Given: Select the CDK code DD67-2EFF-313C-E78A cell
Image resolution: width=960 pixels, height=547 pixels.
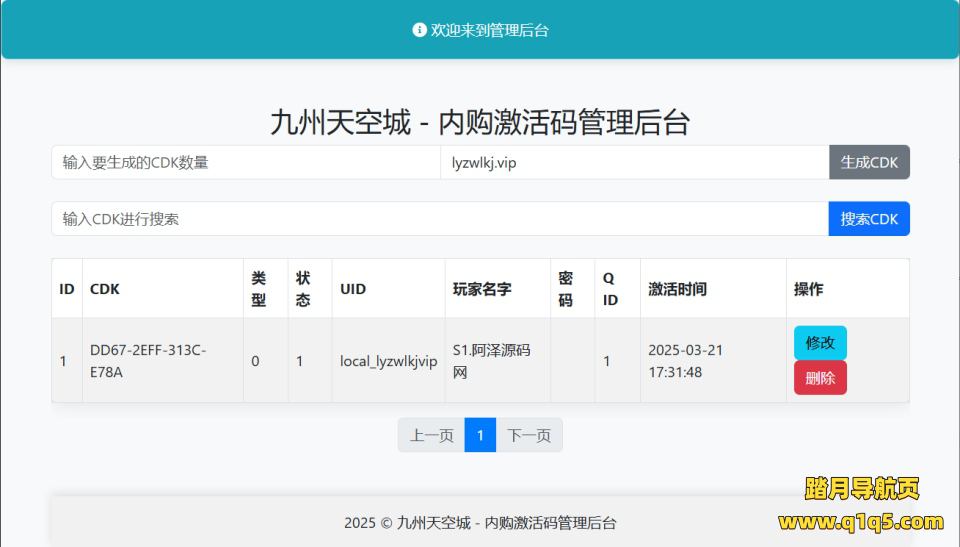Looking at the screenshot, I should (x=148, y=361).
